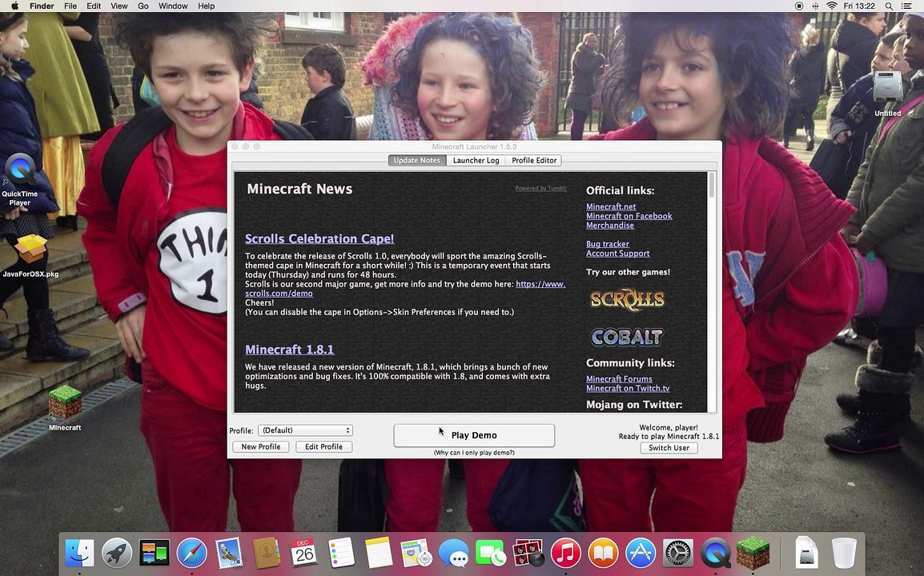Click New Profile button
The image size is (924, 576).
pyautogui.click(x=260, y=447)
